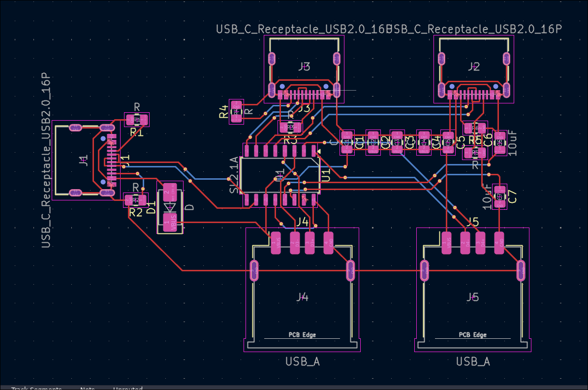Click GND pad 4 of connector J5

point(499,243)
